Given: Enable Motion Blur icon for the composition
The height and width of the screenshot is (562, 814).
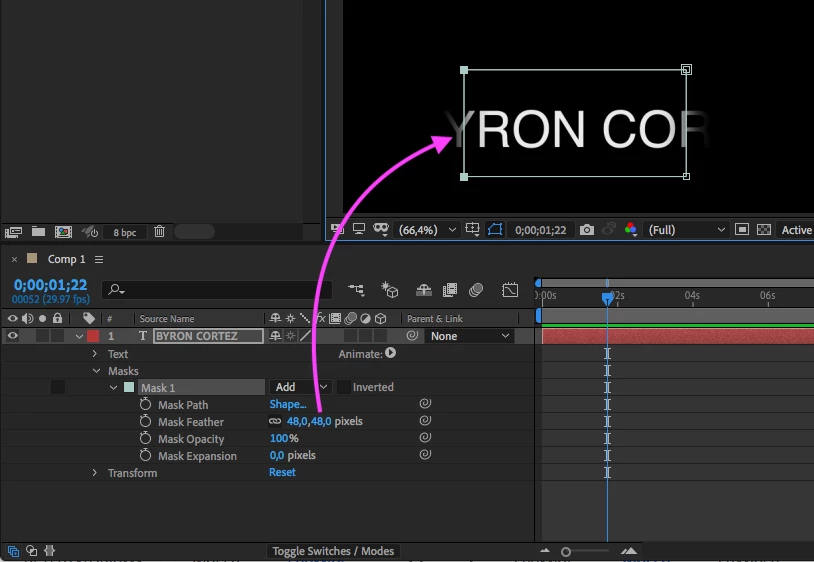Looking at the screenshot, I should click(x=476, y=290).
